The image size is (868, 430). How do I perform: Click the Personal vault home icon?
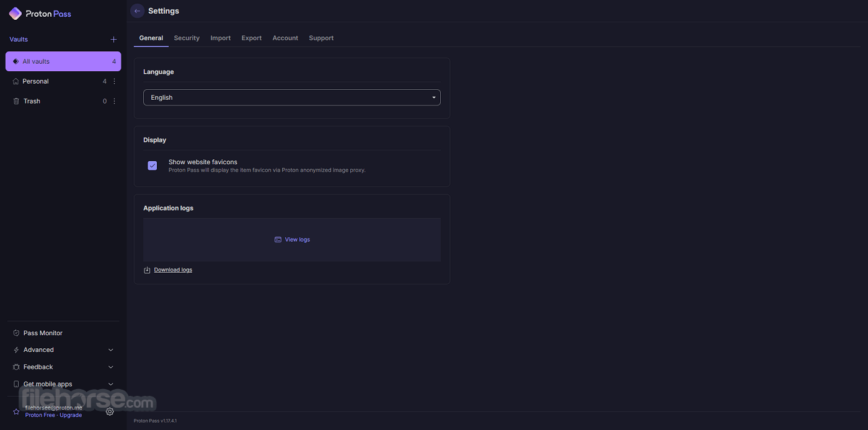(16, 81)
